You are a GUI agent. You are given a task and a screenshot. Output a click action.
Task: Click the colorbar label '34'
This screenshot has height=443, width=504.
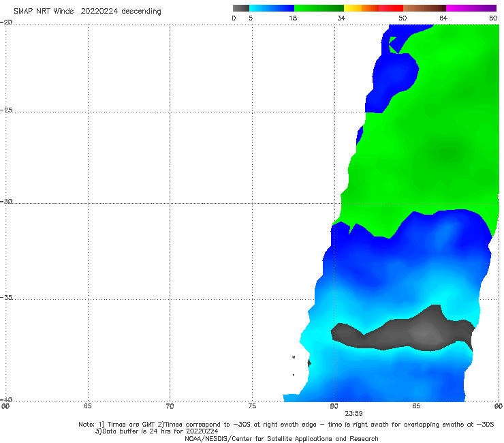pos(341,18)
